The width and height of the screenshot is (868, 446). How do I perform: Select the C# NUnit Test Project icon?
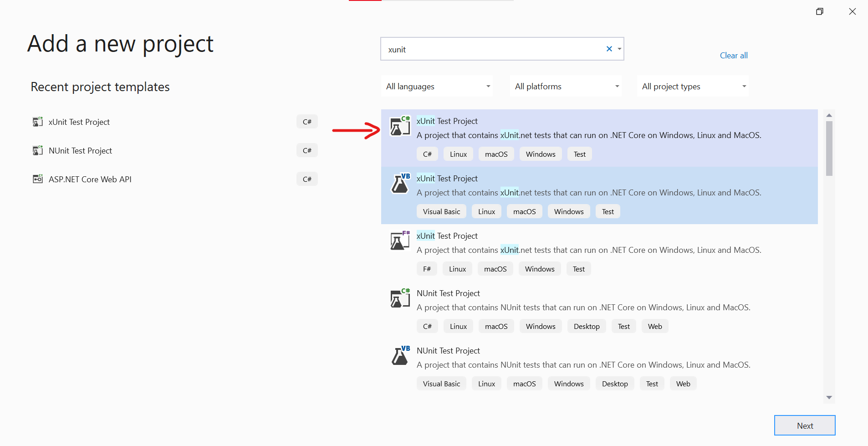point(399,298)
